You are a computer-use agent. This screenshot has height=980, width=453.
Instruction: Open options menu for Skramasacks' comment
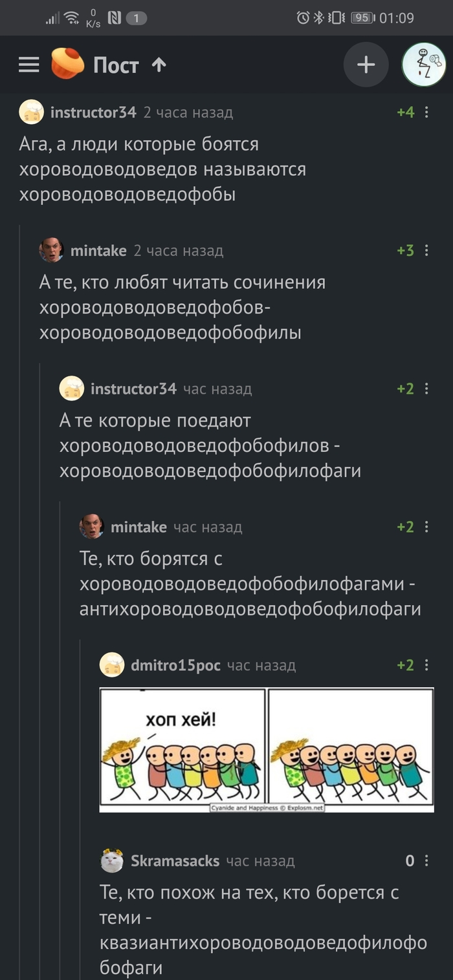[426, 861]
